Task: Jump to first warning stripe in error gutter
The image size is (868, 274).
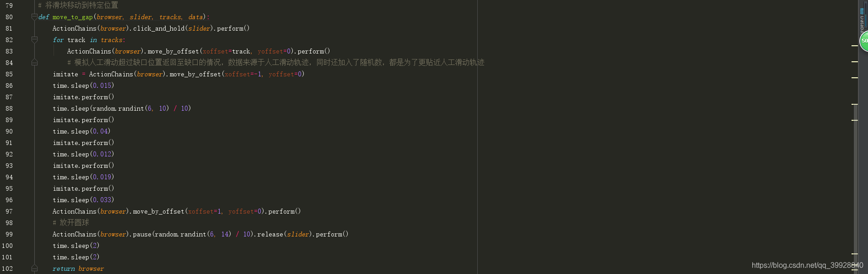Action: pos(855,46)
